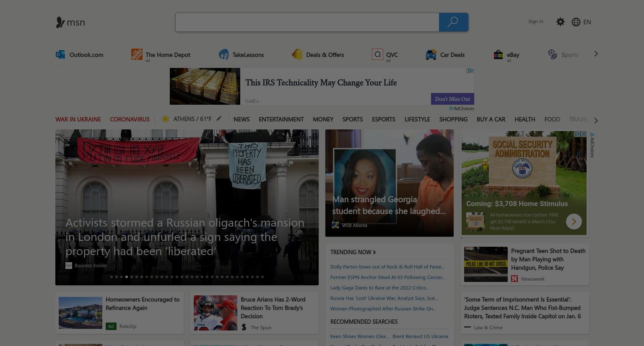The image size is (644, 346).
Task: Open Bruce Arians 2-Word Reaction article
Action: (x=273, y=308)
